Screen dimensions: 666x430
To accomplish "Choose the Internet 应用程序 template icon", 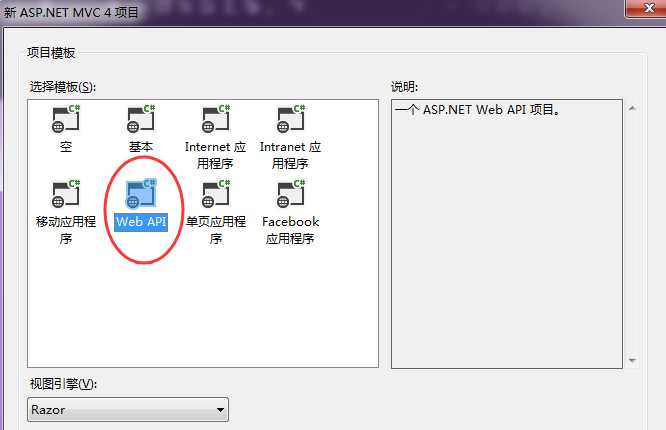I will 216,119.
